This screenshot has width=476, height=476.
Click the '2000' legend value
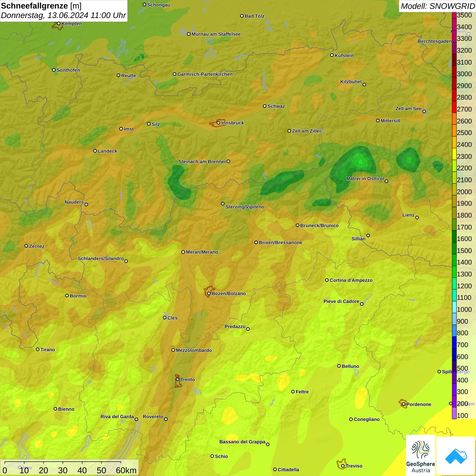464,192
